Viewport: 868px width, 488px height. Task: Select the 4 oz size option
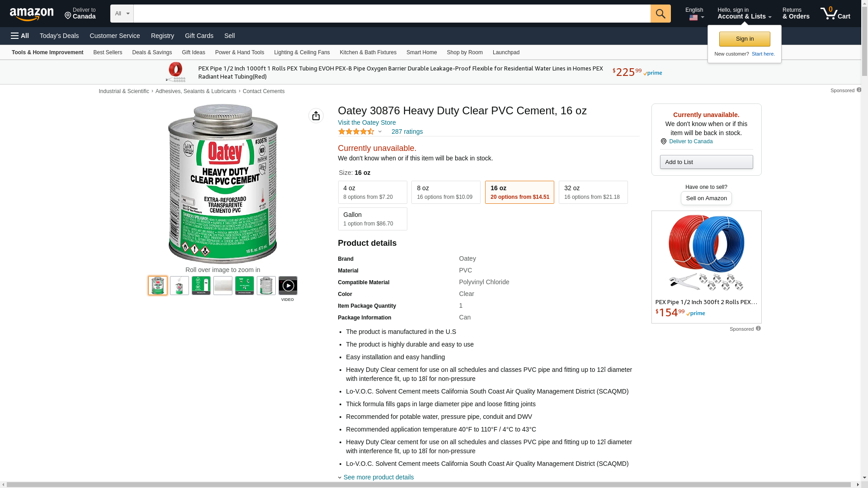[373, 192]
